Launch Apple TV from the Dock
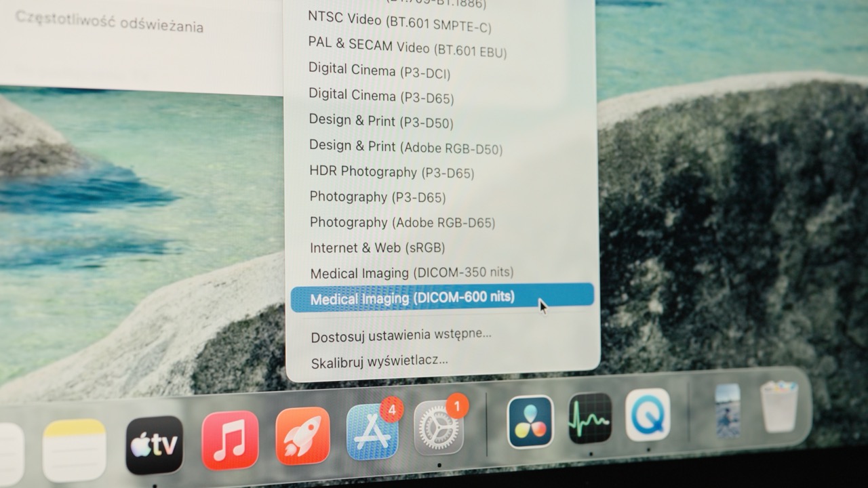 (154, 445)
